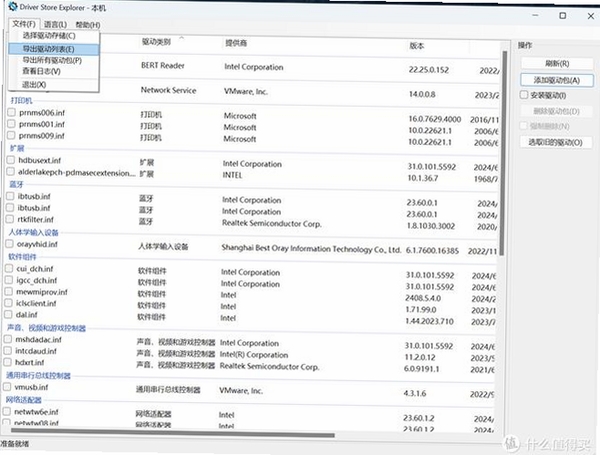Open the 帮助(H) menu

click(x=88, y=25)
